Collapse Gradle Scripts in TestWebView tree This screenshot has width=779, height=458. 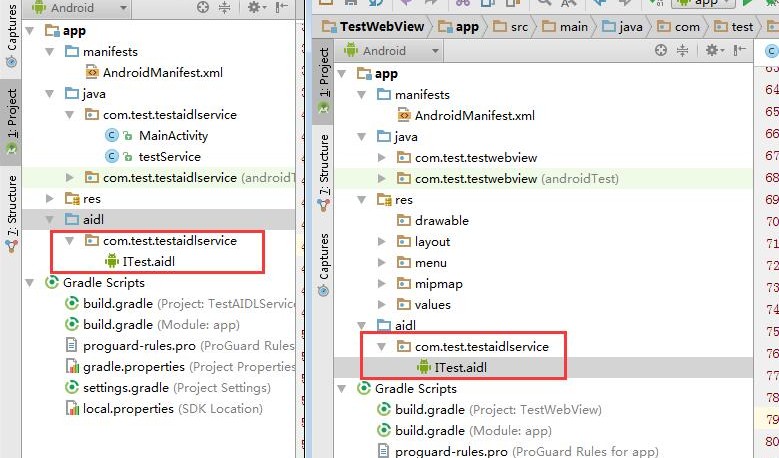pos(342,388)
